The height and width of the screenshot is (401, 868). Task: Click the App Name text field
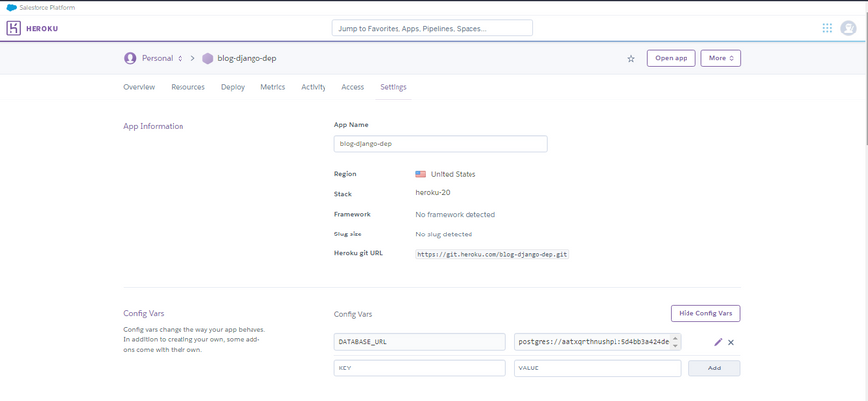pyautogui.click(x=441, y=144)
